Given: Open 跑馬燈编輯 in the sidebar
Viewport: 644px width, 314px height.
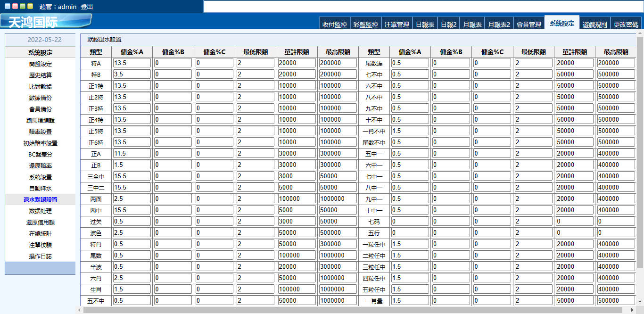Looking at the screenshot, I should click(x=40, y=121).
